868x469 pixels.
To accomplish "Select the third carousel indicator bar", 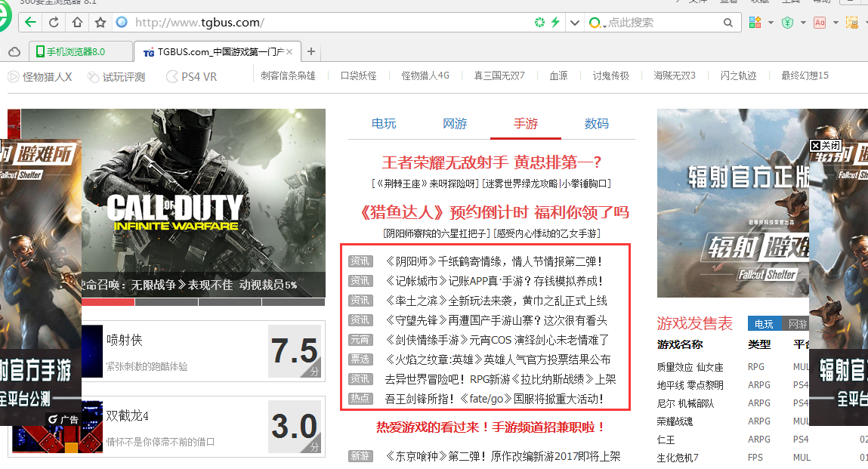I will (230, 302).
